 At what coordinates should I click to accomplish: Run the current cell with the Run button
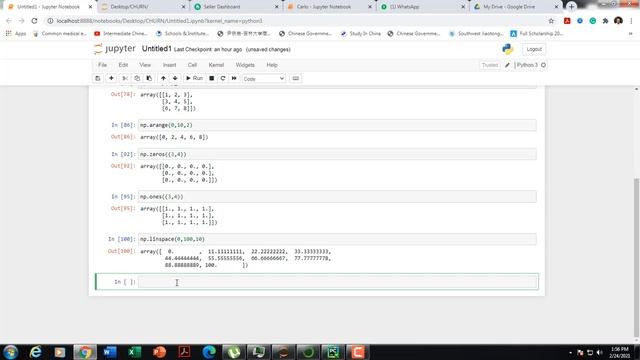(x=194, y=78)
